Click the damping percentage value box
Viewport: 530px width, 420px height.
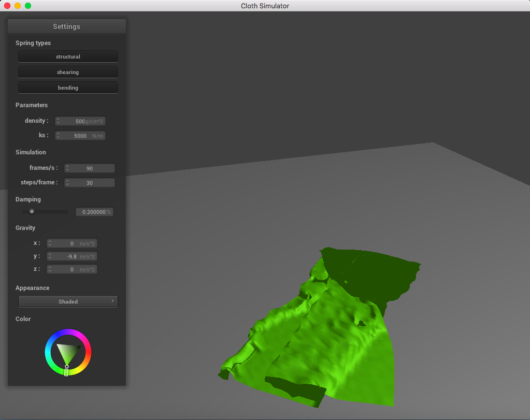94,212
